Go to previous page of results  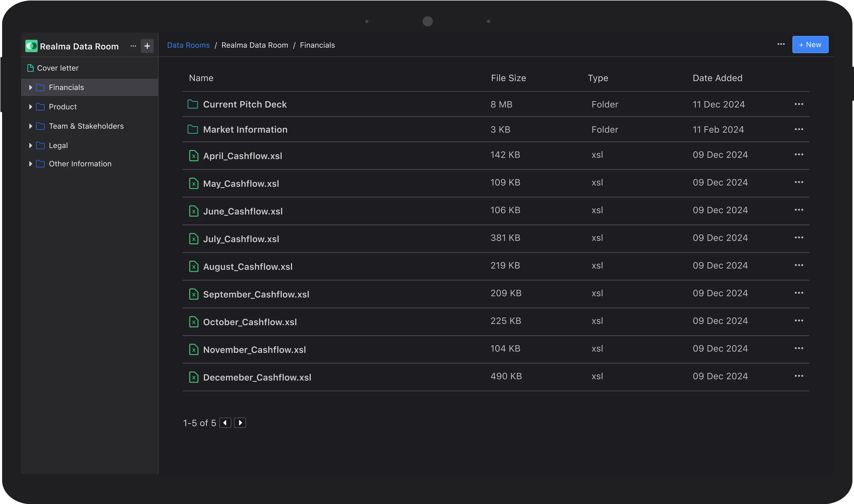(225, 423)
